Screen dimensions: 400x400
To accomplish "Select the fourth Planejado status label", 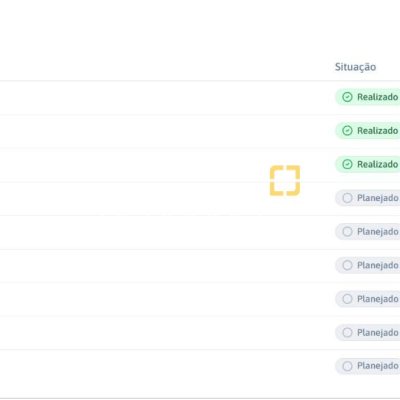I will pos(378,299).
